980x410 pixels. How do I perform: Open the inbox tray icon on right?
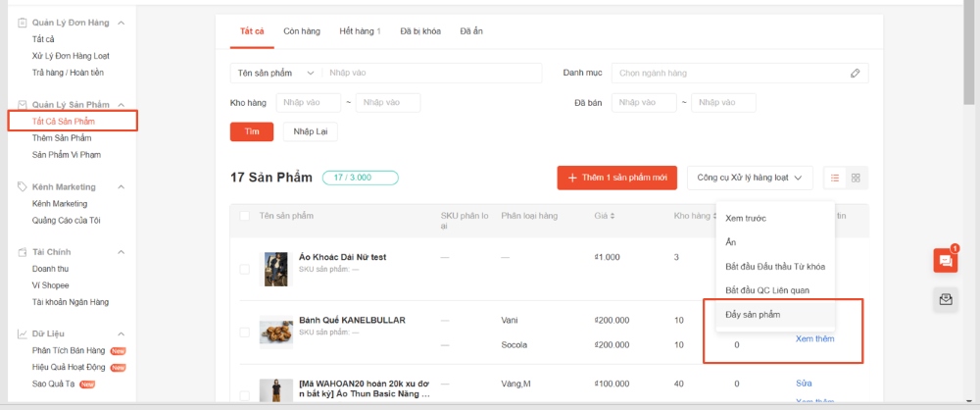[946, 300]
